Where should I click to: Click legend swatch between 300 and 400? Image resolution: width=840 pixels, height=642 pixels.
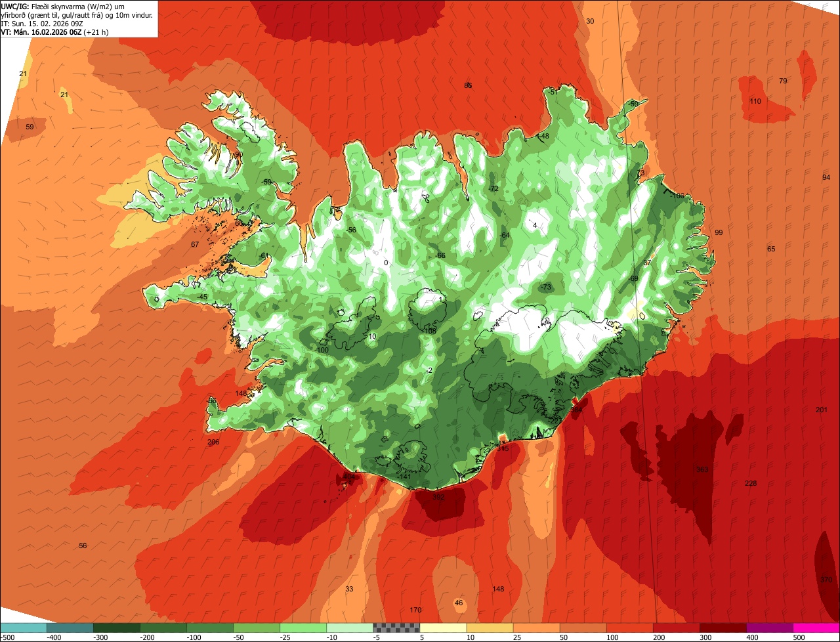click(x=723, y=628)
